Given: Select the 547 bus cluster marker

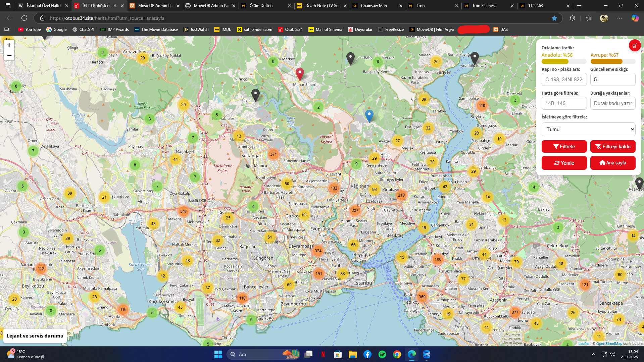Looking at the screenshot, I should 183,211.
